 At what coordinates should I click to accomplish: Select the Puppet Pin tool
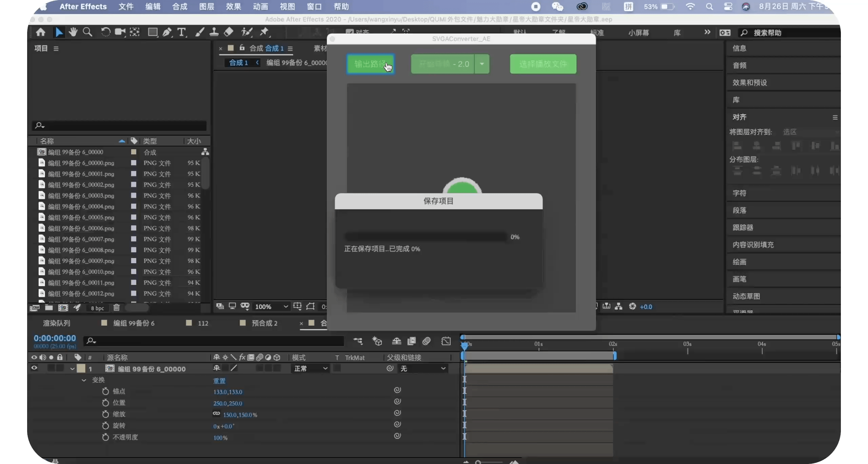pos(264,32)
